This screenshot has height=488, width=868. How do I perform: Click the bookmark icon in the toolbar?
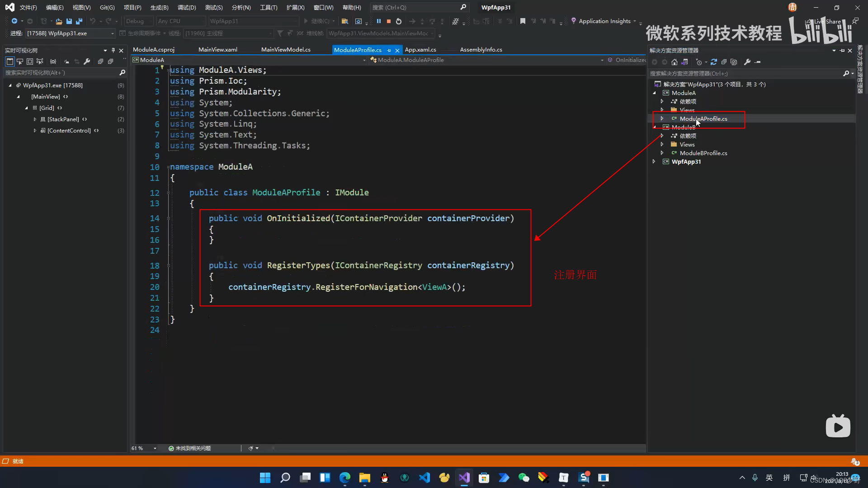point(523,21)
